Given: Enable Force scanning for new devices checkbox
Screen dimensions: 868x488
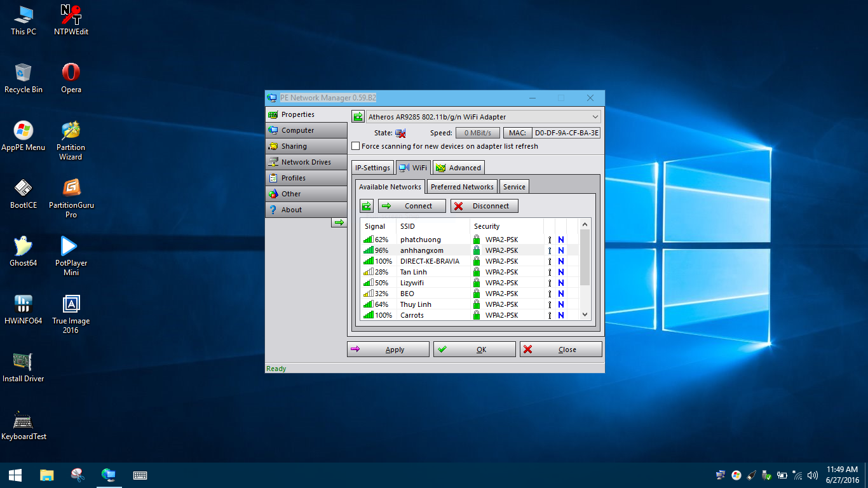Looking at the screenshot, I should point(356,146).
